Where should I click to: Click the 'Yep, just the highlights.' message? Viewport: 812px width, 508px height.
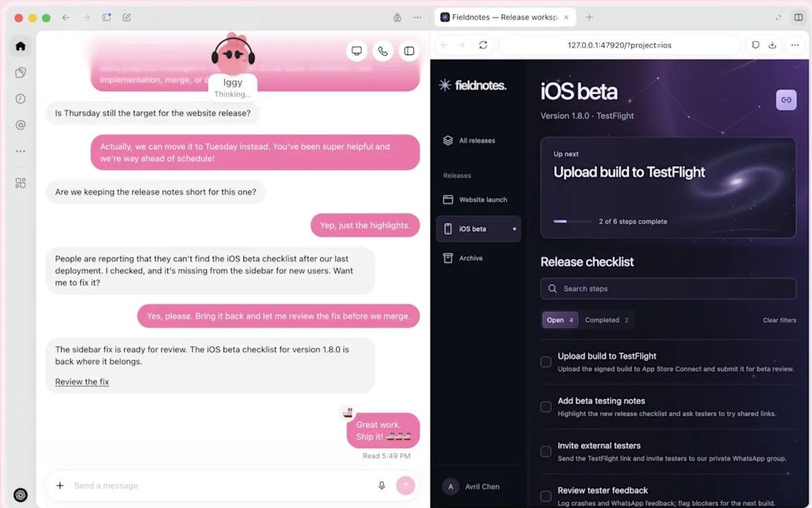click(365, 226)
